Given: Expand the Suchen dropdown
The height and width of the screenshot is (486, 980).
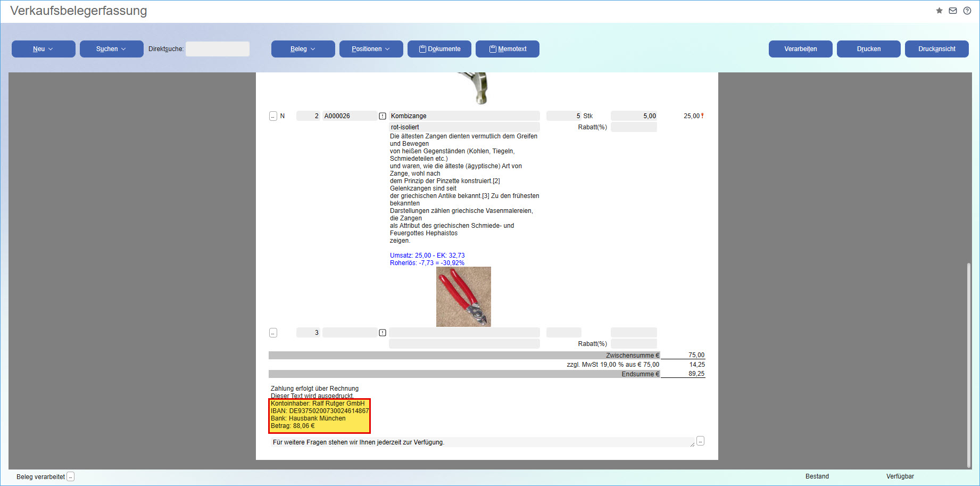Looking at the screenshot, I should tap(111, 49).
